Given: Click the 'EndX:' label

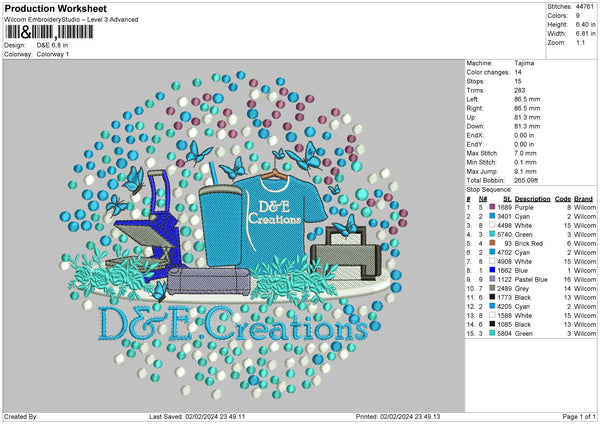Looking at the screenshot, I should 475,135.
